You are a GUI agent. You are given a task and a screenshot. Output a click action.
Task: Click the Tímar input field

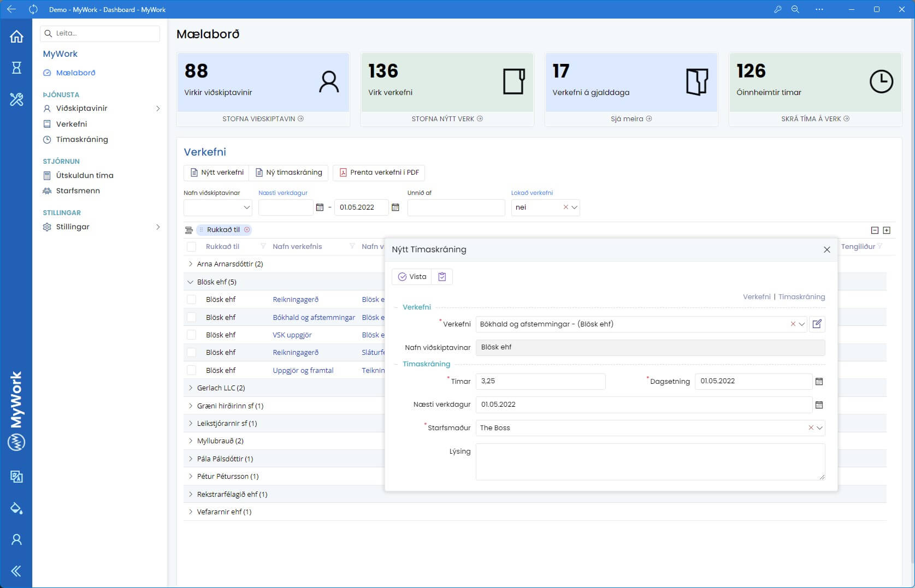(540, 382)
